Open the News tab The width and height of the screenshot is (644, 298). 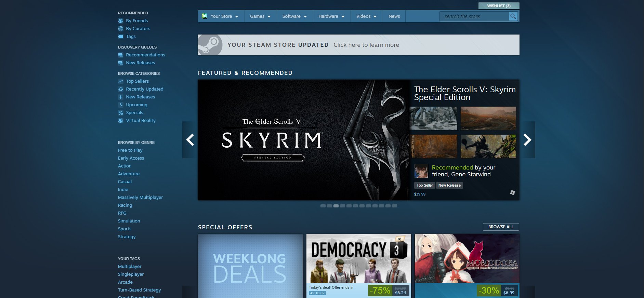[394, 16]
